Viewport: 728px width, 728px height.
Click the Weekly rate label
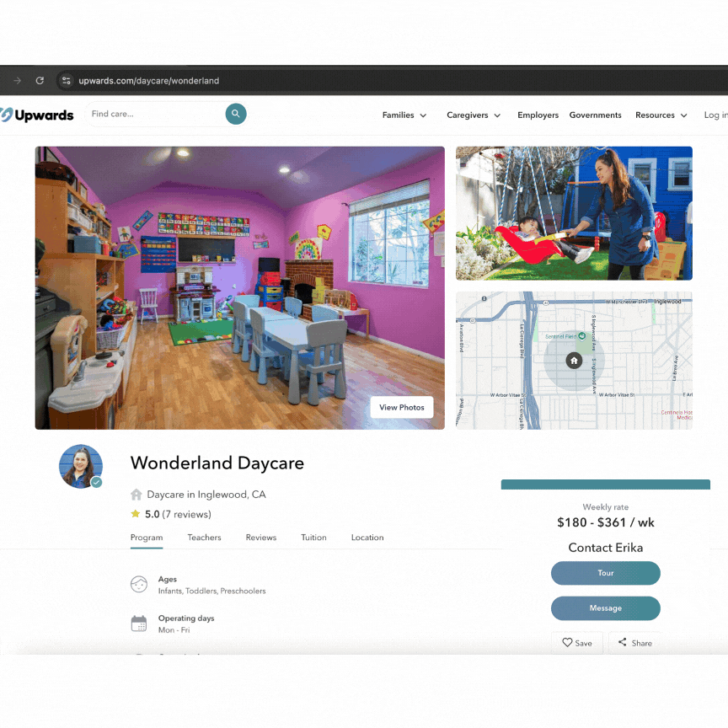pyautogui.click(x=606, y=507)
